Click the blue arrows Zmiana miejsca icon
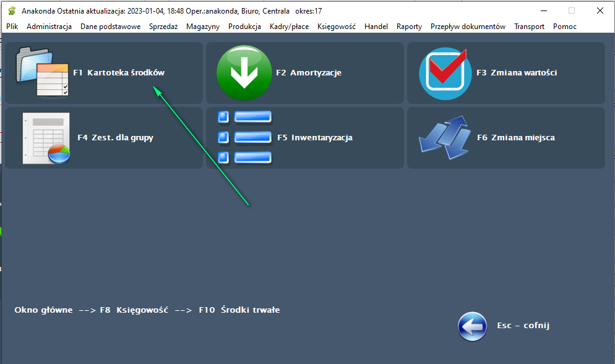The width and height of the screenshot is (615, 364). (x=444, y=137)
